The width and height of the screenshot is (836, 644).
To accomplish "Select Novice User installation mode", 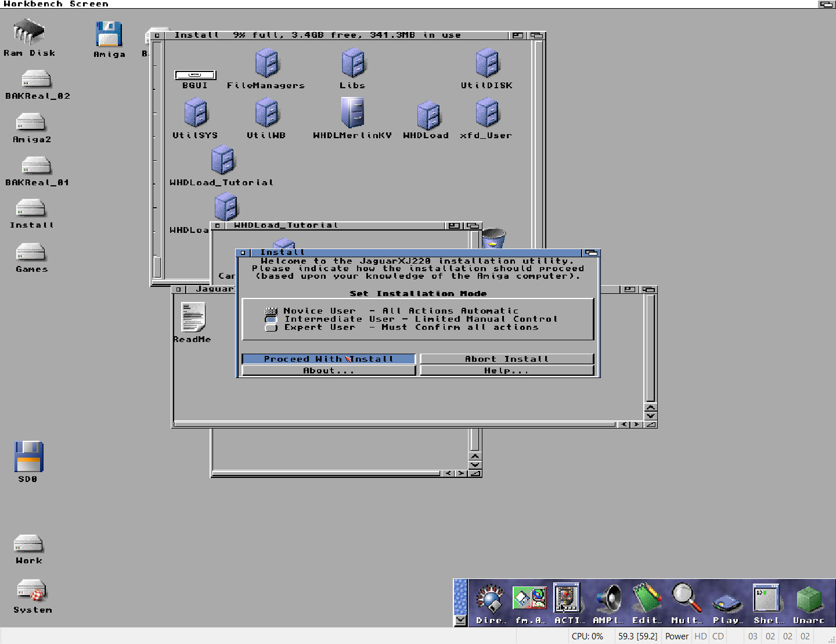I will click(x=271, y=311).
